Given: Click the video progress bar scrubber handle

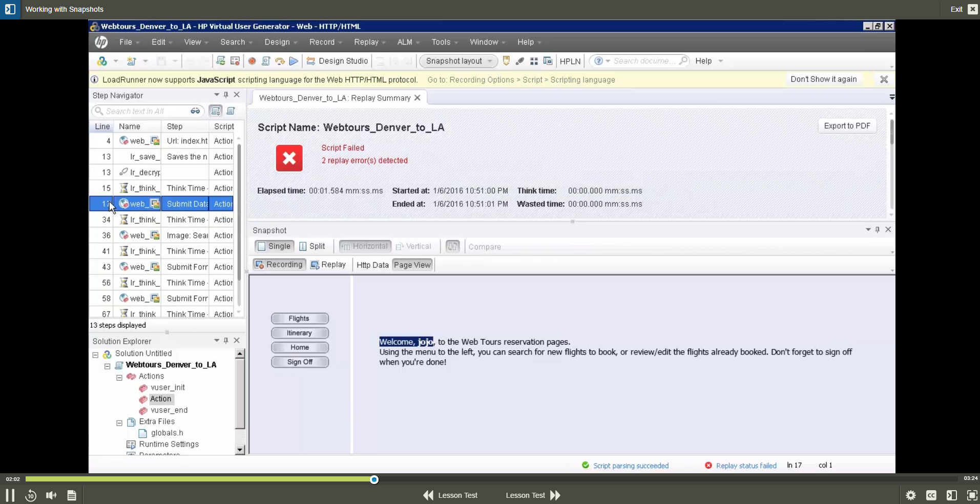Looking at the screenshot, I should click(x=374, y=479).
